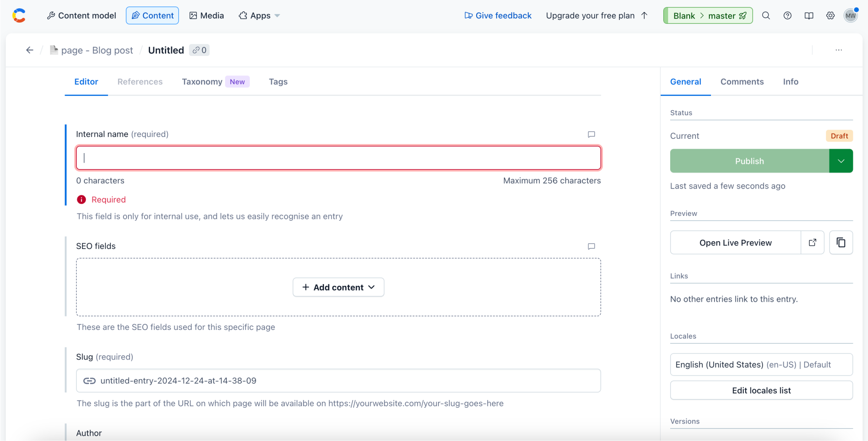Viewport: 868px width, 441px height.
Task: Open comments for the Internal name field
Action: 591,134
